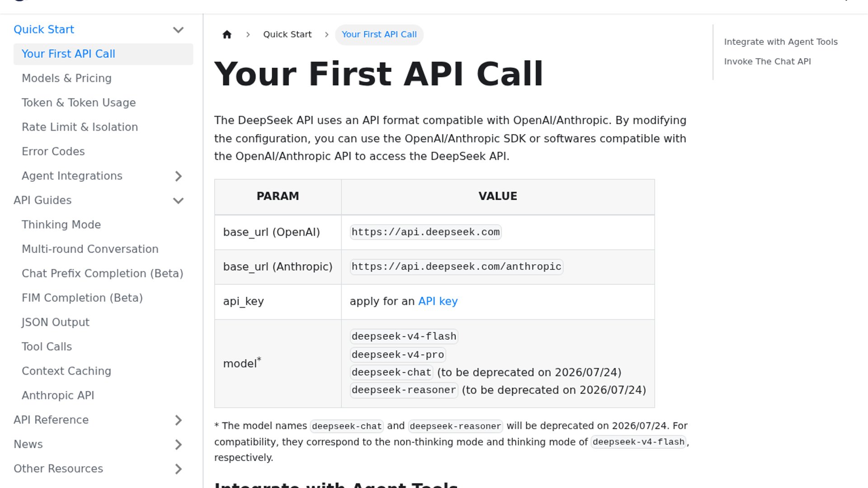The width and height of the screenshot is (868, 488).
Task: Expand the Other Resources section chevron
Action: coord(179,469)
